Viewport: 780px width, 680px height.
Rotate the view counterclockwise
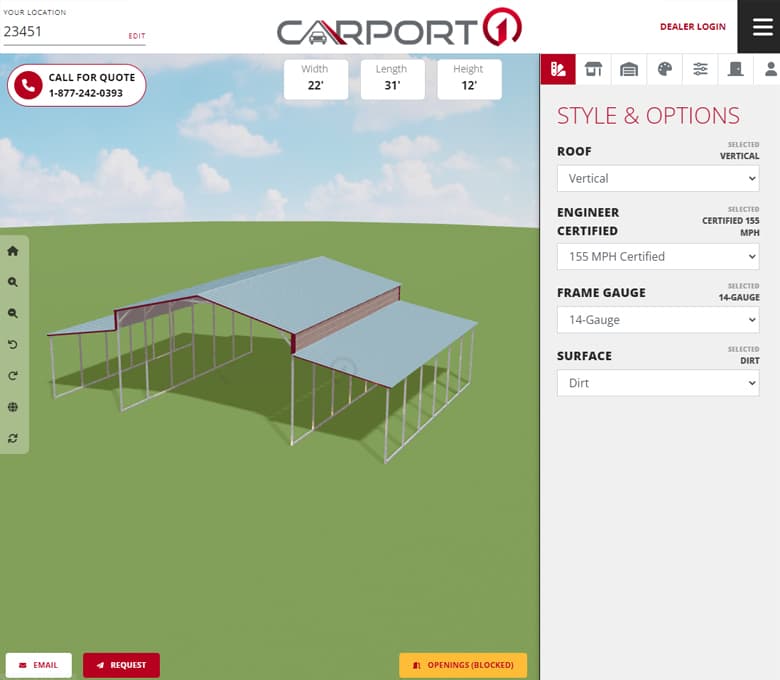(x=13, y=345)
